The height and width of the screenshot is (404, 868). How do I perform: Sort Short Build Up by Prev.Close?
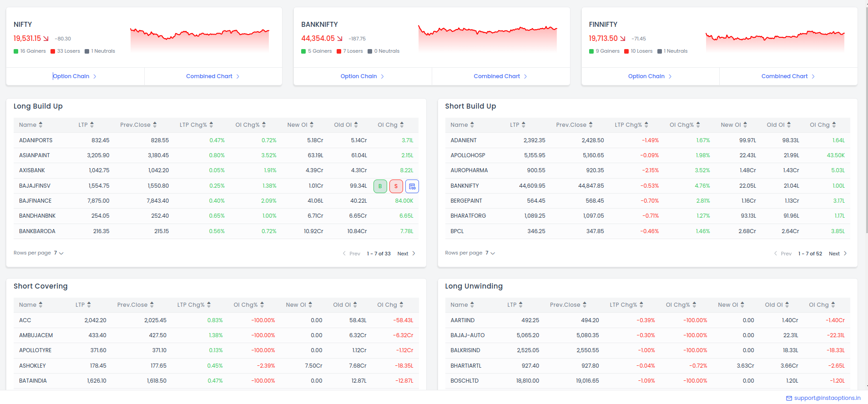pyautogui.click(x=574, y=125)
